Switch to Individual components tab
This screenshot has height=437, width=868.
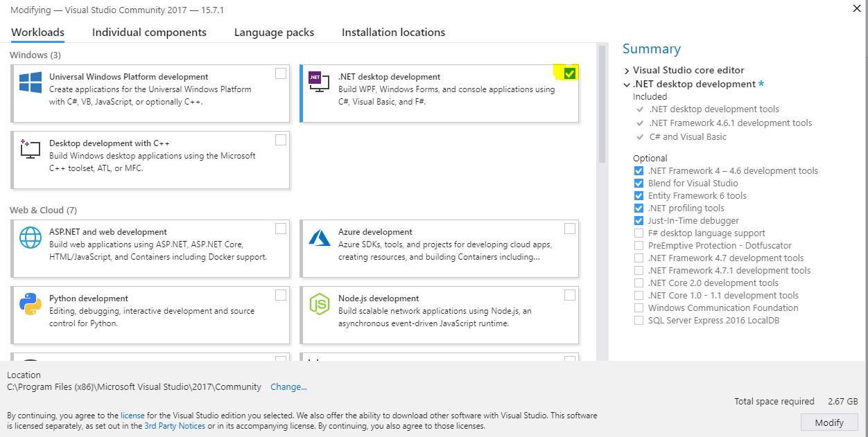coord(149,33)
